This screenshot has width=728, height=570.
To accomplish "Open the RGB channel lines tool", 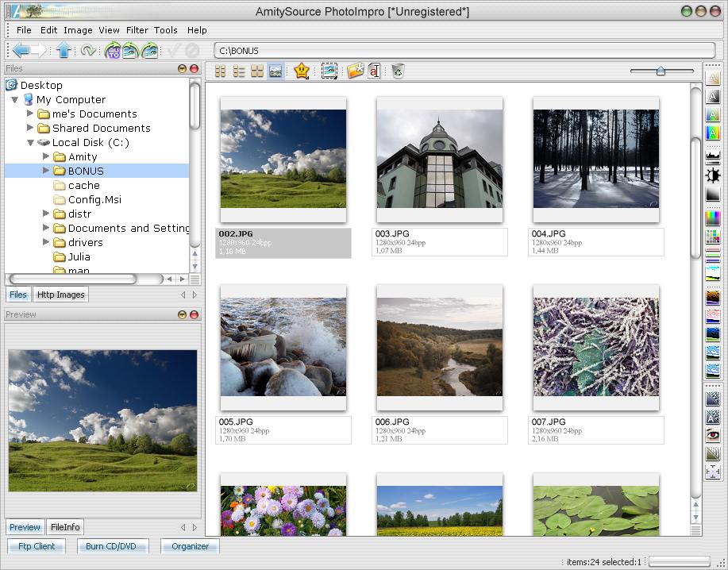I will click(x=713, y=254).
